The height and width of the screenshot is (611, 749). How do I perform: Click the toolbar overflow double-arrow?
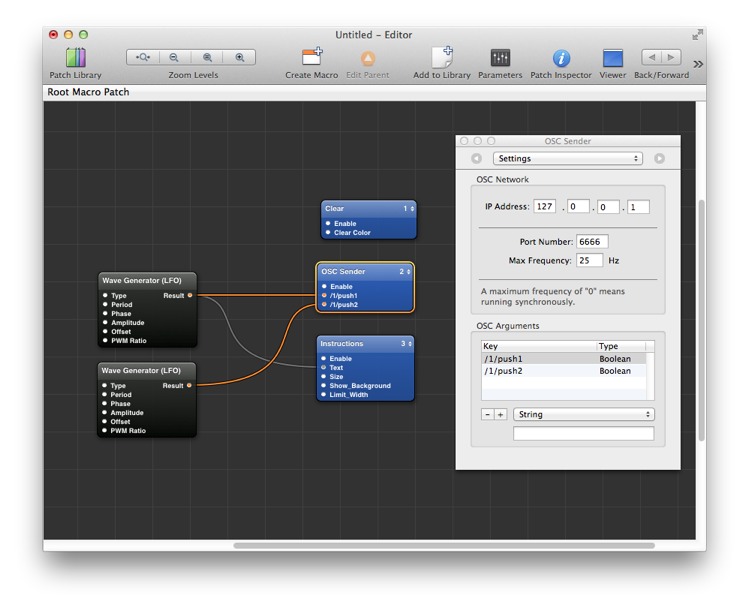pos(697,64)
